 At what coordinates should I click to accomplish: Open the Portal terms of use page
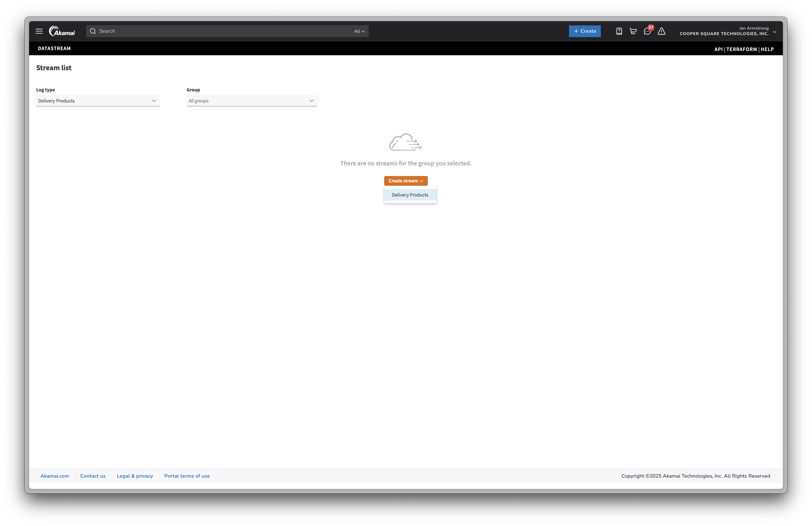pos(187,475)
